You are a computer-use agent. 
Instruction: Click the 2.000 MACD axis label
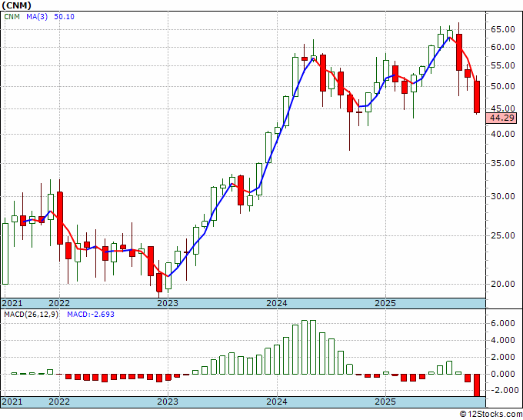503,357
